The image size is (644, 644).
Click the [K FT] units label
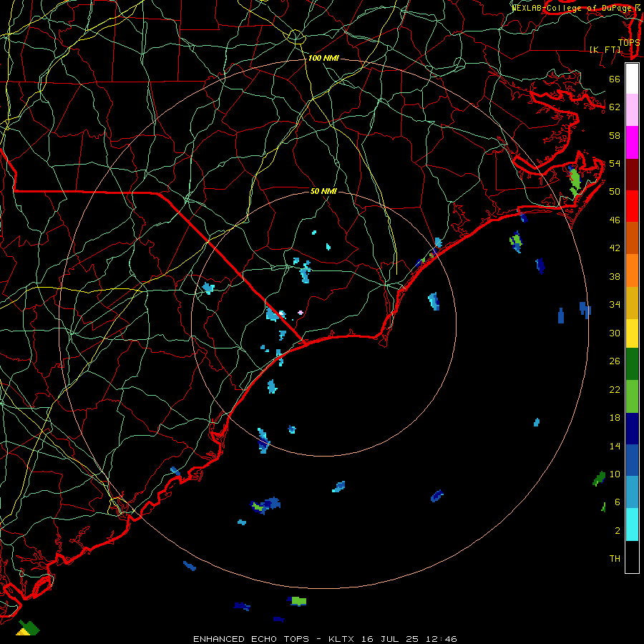point(605,49)
